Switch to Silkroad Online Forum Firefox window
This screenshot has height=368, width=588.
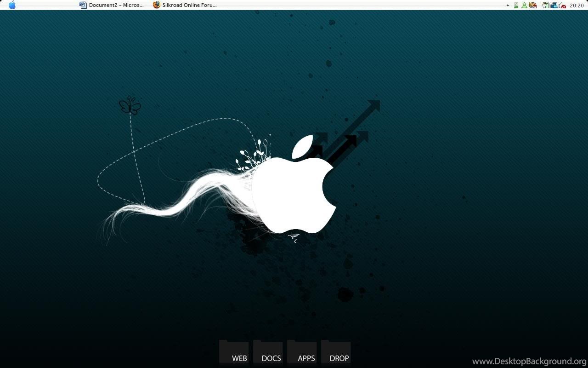[x=185, y=5]
